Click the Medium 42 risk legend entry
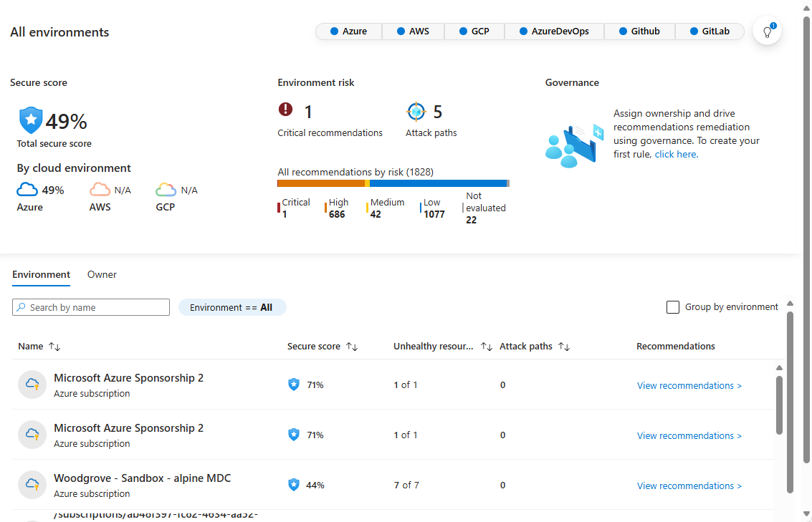Screen dimensions: 812x522 pyautogui.click(x=386, y=208)
